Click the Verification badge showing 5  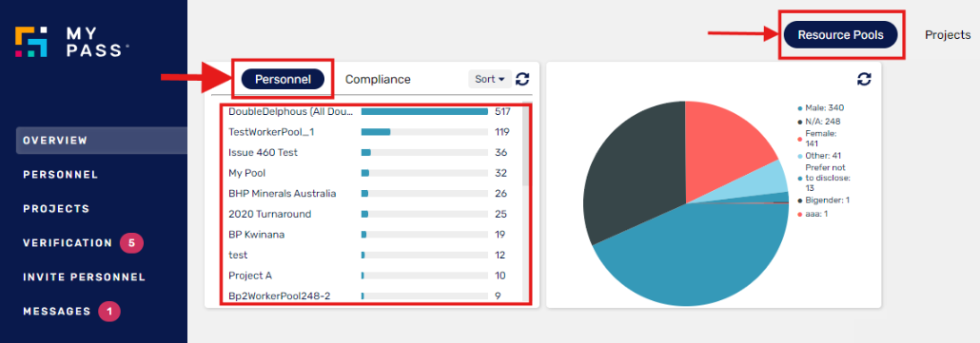click(x=132, y=242)
